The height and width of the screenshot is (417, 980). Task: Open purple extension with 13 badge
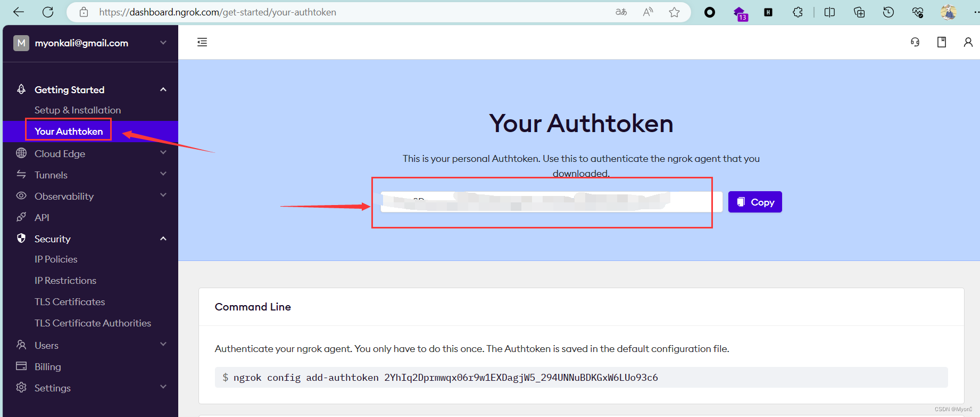(740, 13)
